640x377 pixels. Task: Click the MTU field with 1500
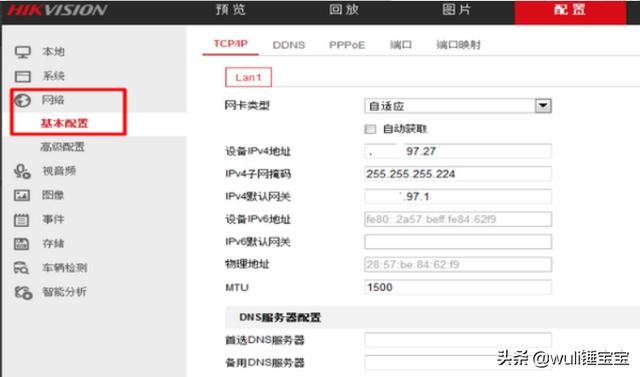(x=458, y=287)
